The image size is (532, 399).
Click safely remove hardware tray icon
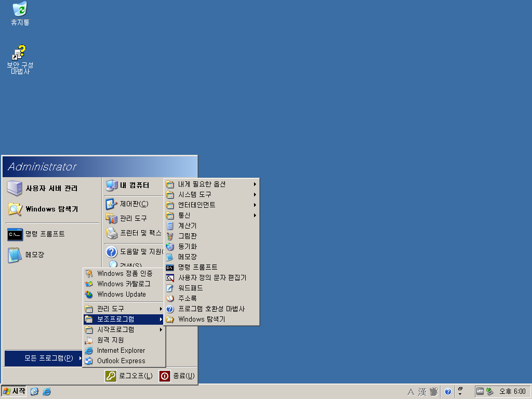489,392
